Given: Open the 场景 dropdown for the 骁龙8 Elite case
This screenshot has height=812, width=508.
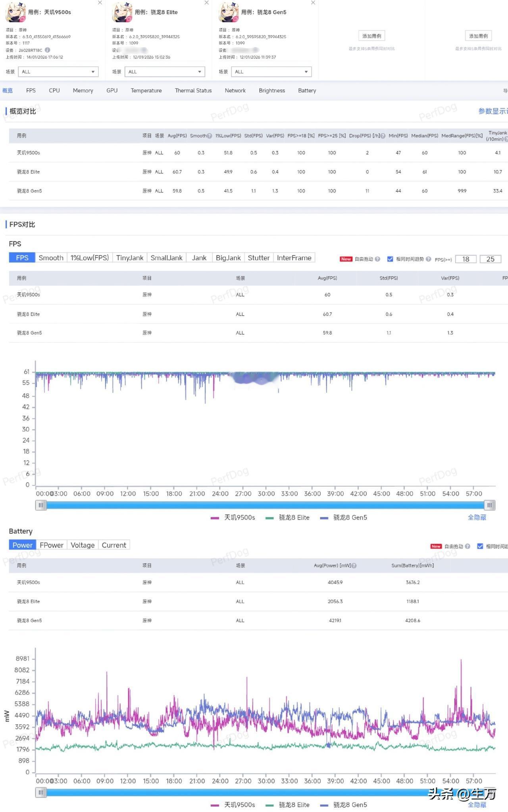Looking at the screenshot, I should [165, 72].
